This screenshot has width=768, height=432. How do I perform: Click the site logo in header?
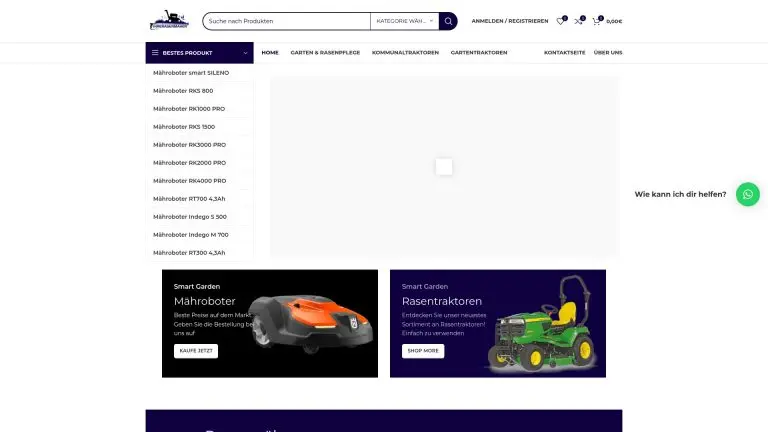[168, 21]
